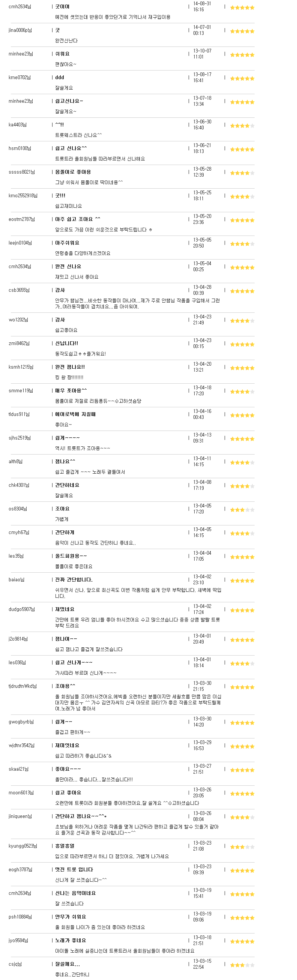Click star rating on alth8 review
Screen dimensions: 297x980
242,462
